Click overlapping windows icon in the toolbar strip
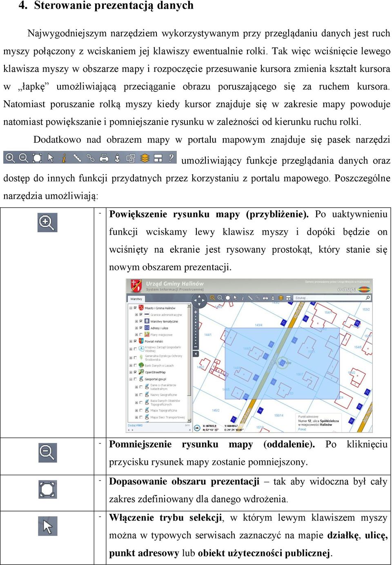 [131, 158]
